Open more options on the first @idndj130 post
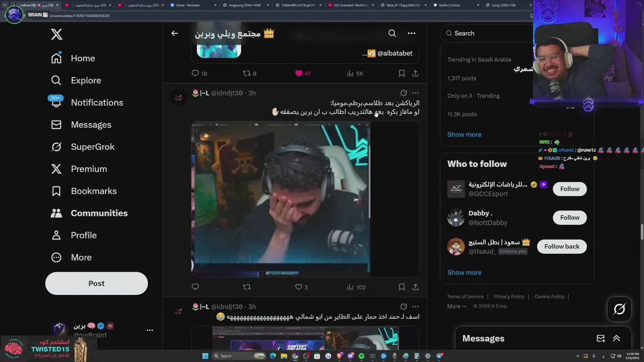 point(415,93)
